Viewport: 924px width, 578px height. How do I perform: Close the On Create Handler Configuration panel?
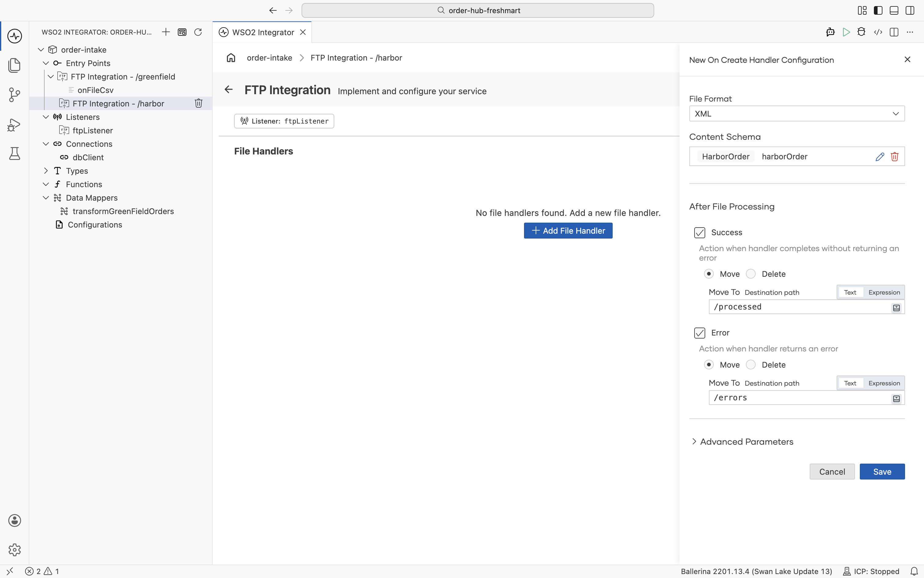click(908, 59)
